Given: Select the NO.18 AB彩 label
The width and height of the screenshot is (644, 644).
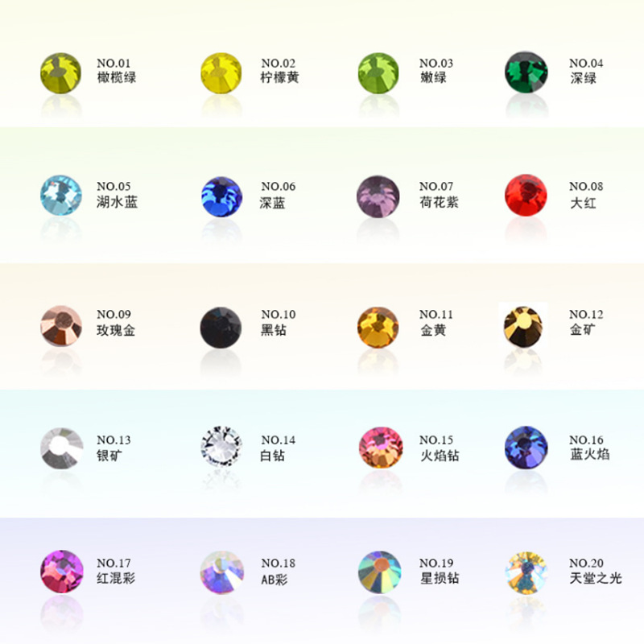Looking at the screenshot, I should 278,572.
